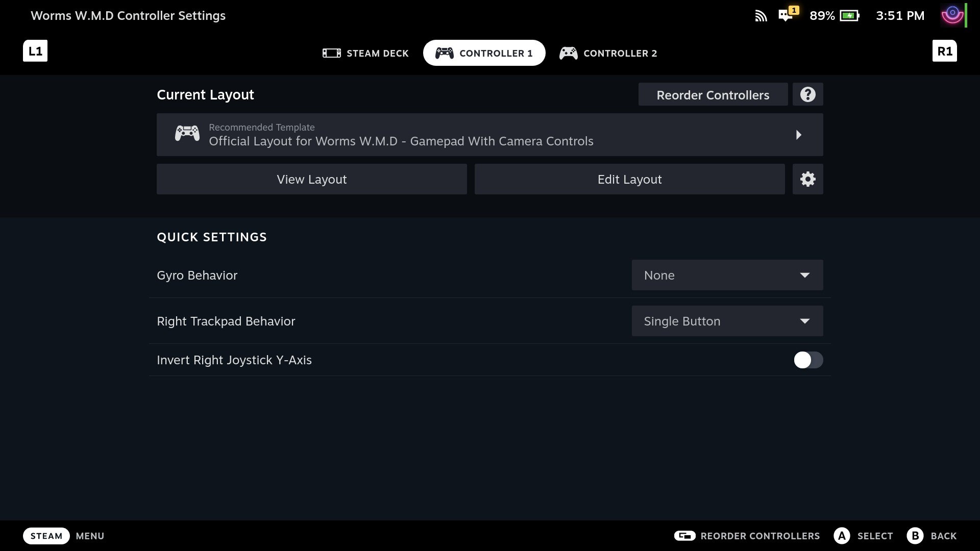Image resolution: width=980 pixels, height=551 pixels.
Task: Click the Controller 1 gamepad icon
Action: [443, 53]
